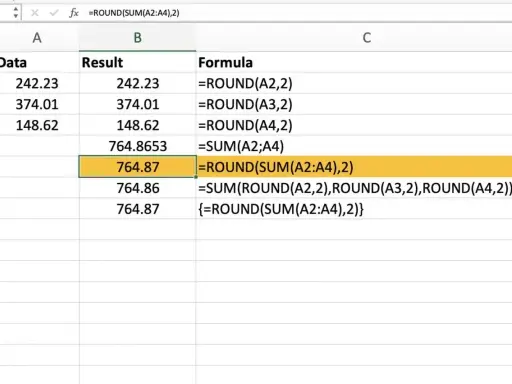The image size is (512, 384).
Task: Select the cell with =ROUND(A3,2)
Action: tap(354, 104)
